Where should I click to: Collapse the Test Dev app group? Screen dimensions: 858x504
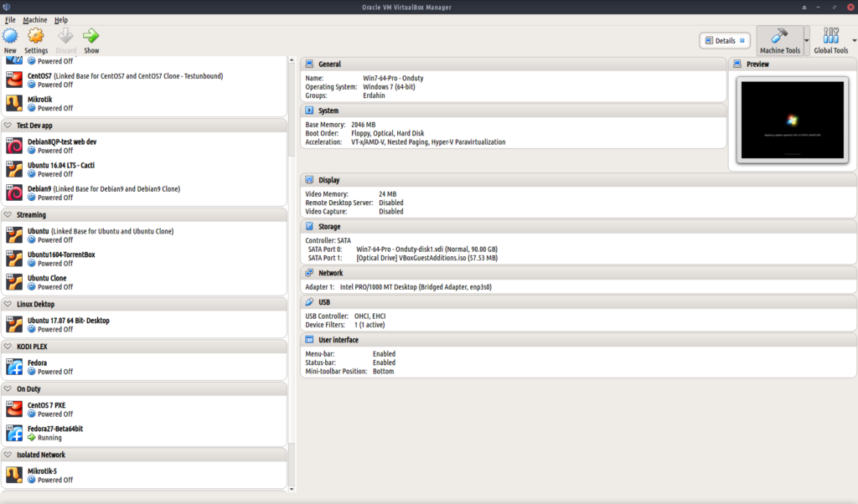[x=8, y=126]
